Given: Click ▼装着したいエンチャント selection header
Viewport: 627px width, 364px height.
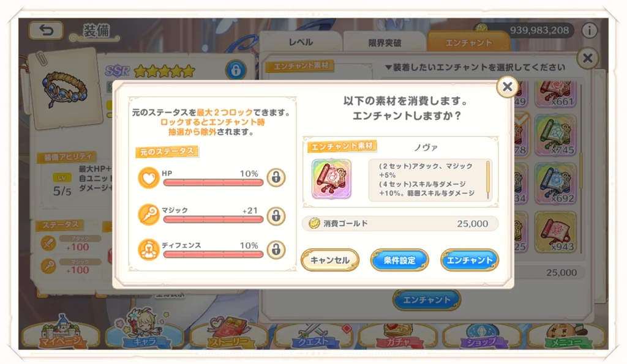Looking at the screenshot, I should [x=475, y=67].
